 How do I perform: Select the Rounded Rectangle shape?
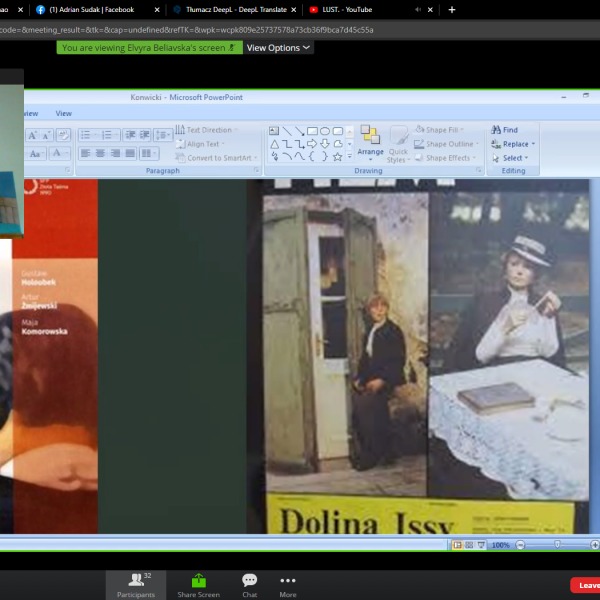tap(338, 131)
